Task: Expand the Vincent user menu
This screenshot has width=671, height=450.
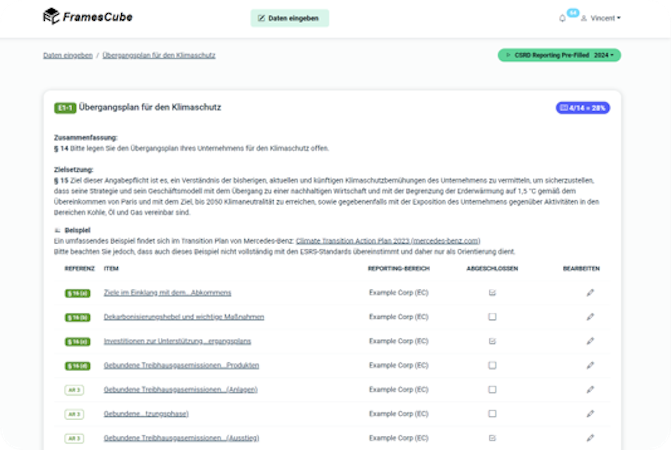Action: pos(607,18)
